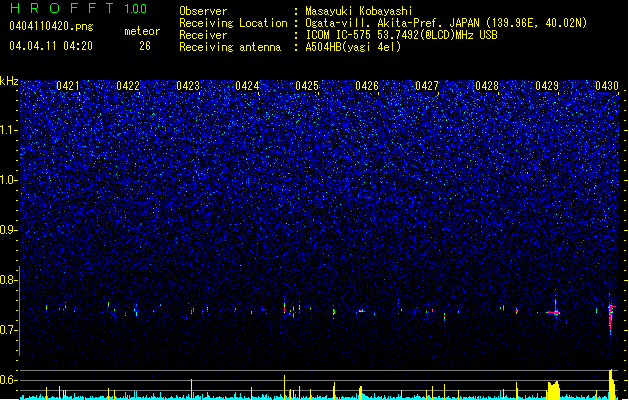
Task: Select observer name Masayuki Kobayashi
Action: 359,11
